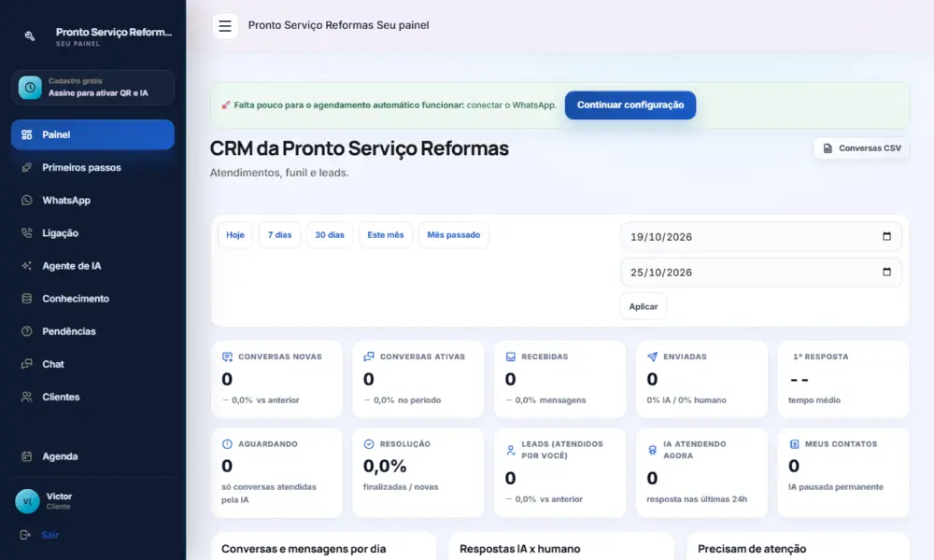934x560 pixels.
Task: Click 0% IA / 0% humano text
Action: pos(686,399)
